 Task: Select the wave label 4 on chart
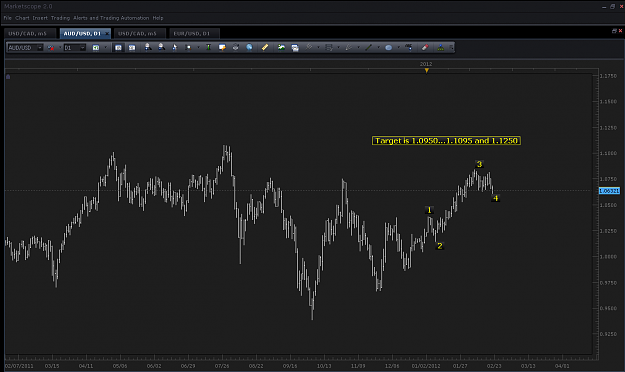pyautogui.click(x=495, y=198)
